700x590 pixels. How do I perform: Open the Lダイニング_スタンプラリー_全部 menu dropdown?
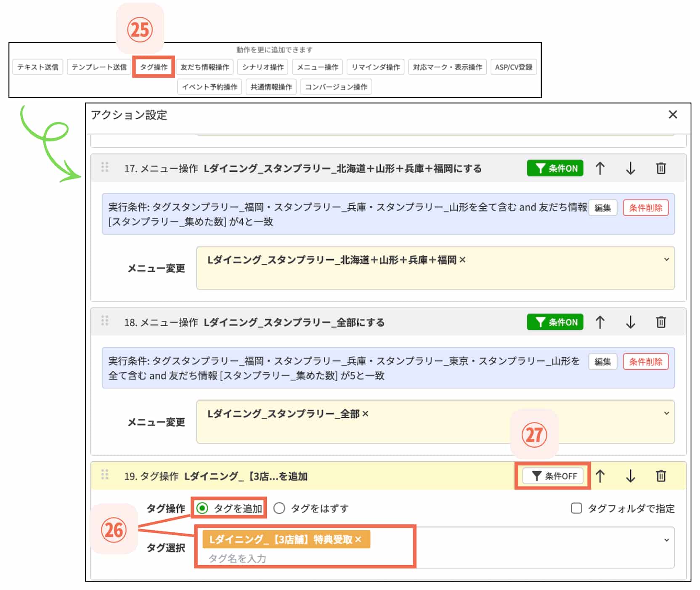pyautogui.click(x=666, y=413)
